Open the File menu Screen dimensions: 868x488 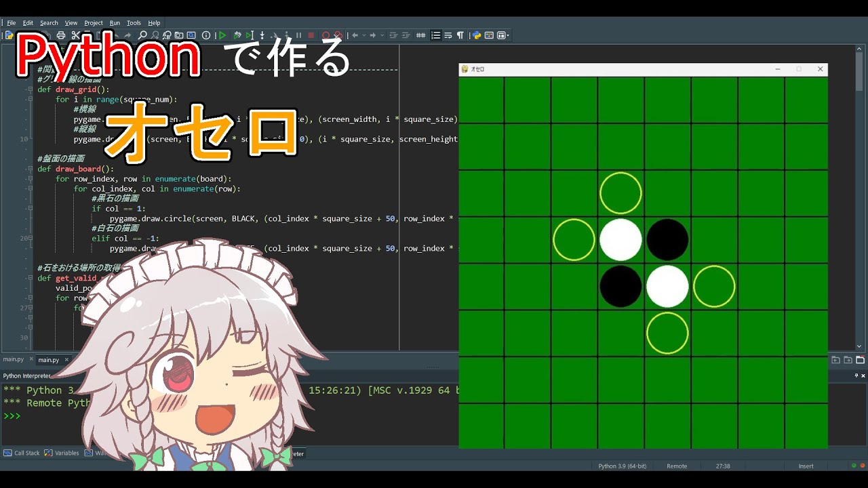12,22
